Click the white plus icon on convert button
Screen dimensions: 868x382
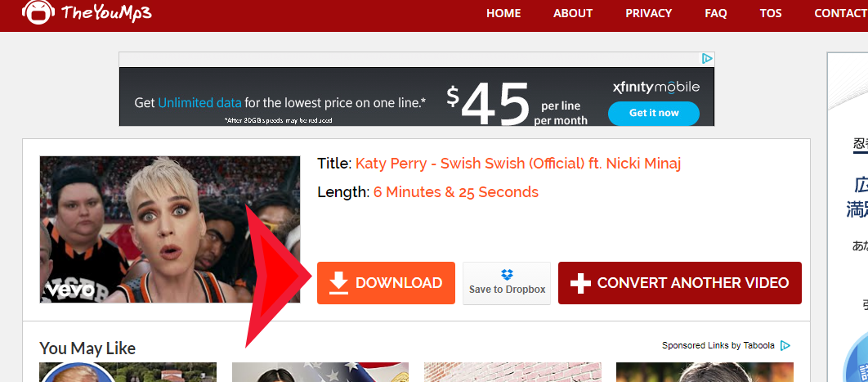[580, 283]
